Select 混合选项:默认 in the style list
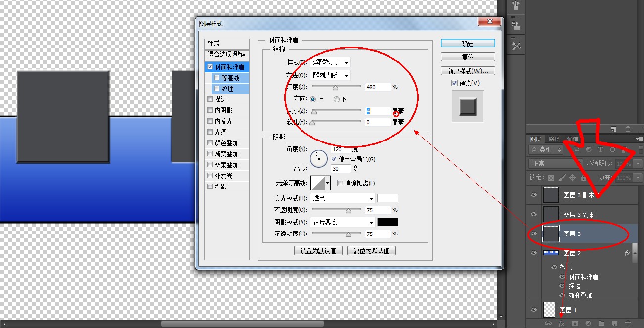The image size is (644, 328). tap(227, 54)
